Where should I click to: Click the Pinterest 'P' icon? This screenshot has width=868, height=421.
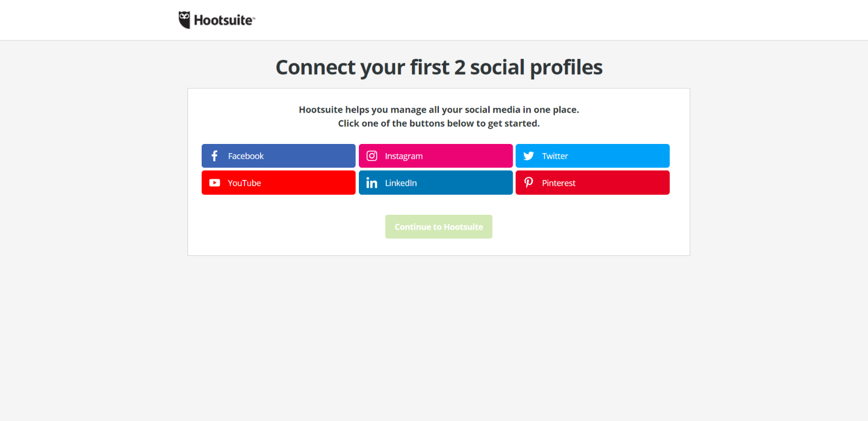(x=529, y=183)
